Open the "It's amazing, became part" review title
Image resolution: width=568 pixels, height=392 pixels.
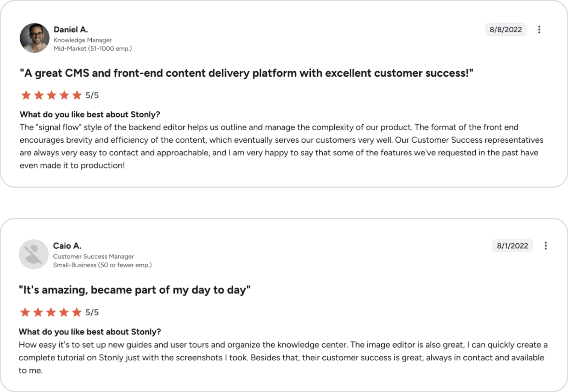pos(134,290)
